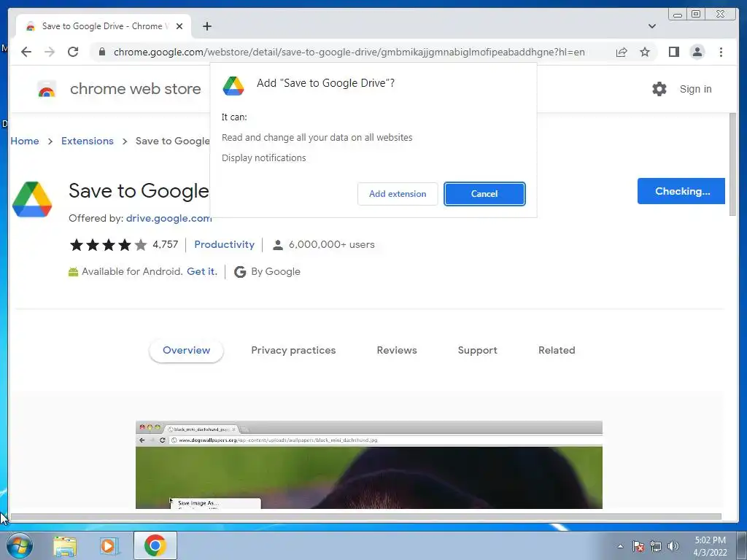Click the address bar URL
The height and width of the screenshot is (560, 747).
[349, 52]
